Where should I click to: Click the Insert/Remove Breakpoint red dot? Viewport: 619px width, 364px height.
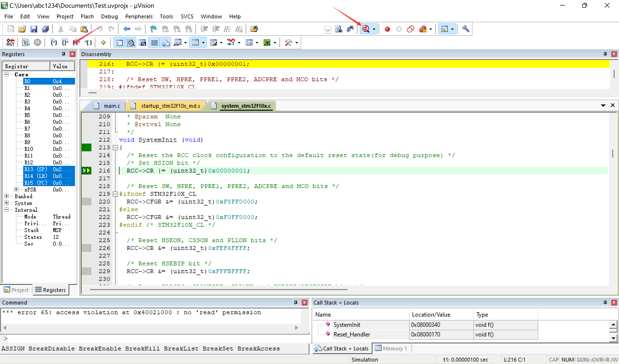pos(387,29)
